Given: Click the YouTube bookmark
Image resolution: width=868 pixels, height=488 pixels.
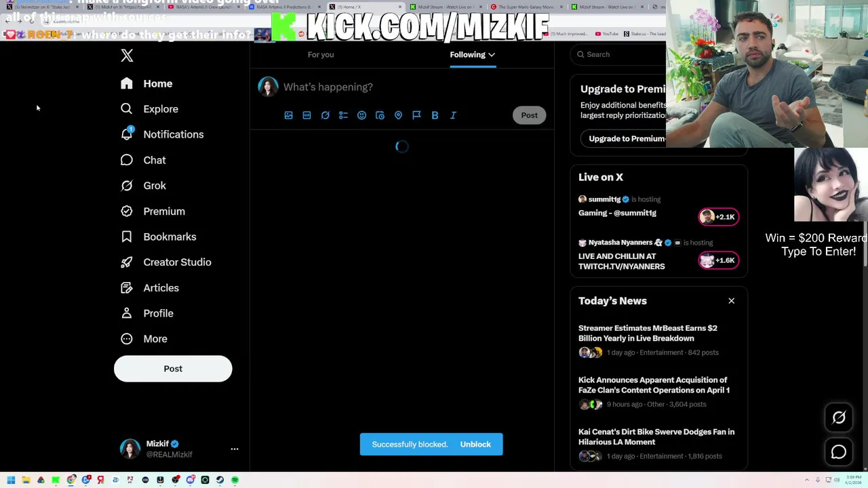Looking at the screenshot, I should pyautogui.click(x=608, y=33).
